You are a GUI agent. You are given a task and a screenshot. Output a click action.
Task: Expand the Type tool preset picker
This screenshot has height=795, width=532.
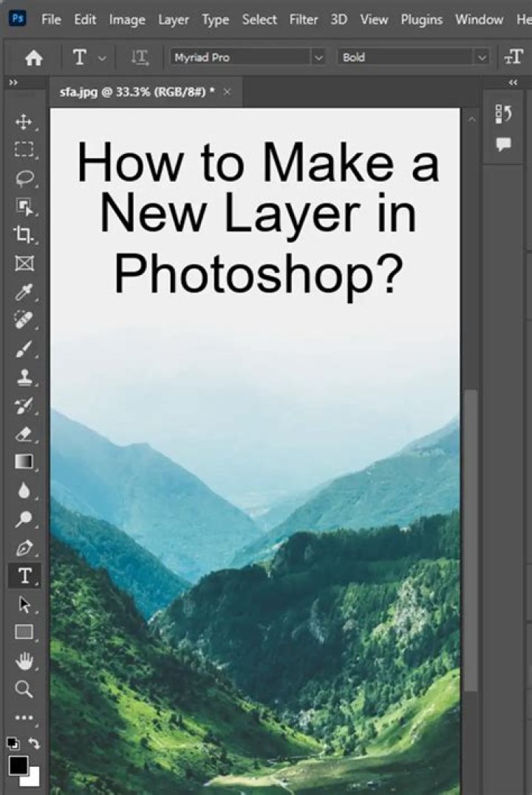pos(102,57)
